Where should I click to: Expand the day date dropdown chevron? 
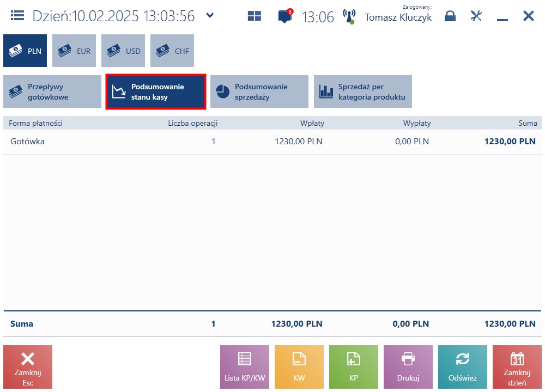[x=210, y=15]
